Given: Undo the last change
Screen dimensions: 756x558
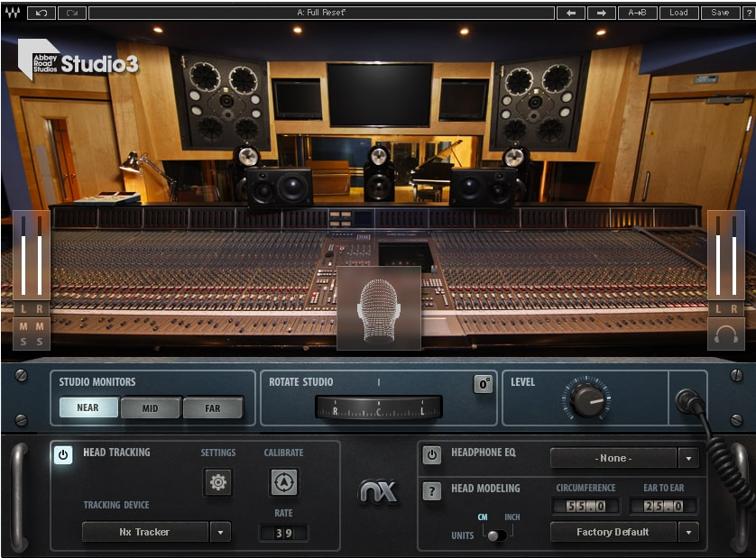Looking at the screenshot, I should (x=41, y=13).
